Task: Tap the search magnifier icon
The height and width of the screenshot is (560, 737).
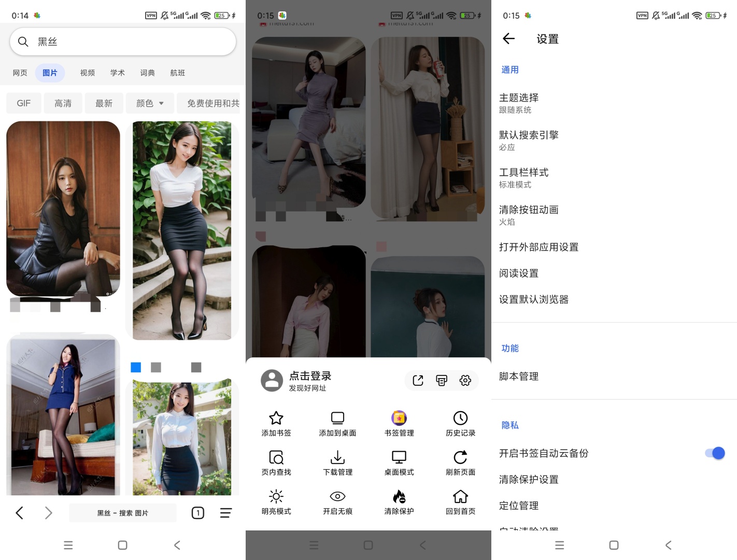Action: tap(23, 41)
